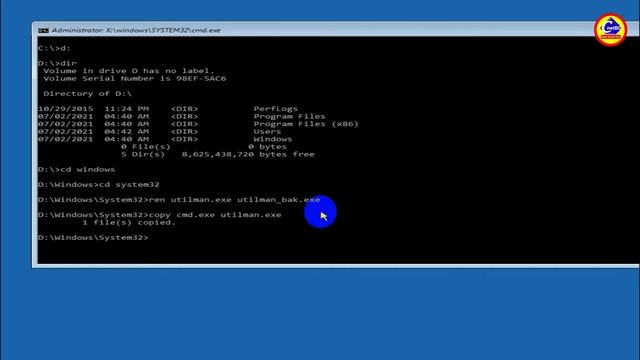Click the cmd icon in title bar

tap(43, 30)
